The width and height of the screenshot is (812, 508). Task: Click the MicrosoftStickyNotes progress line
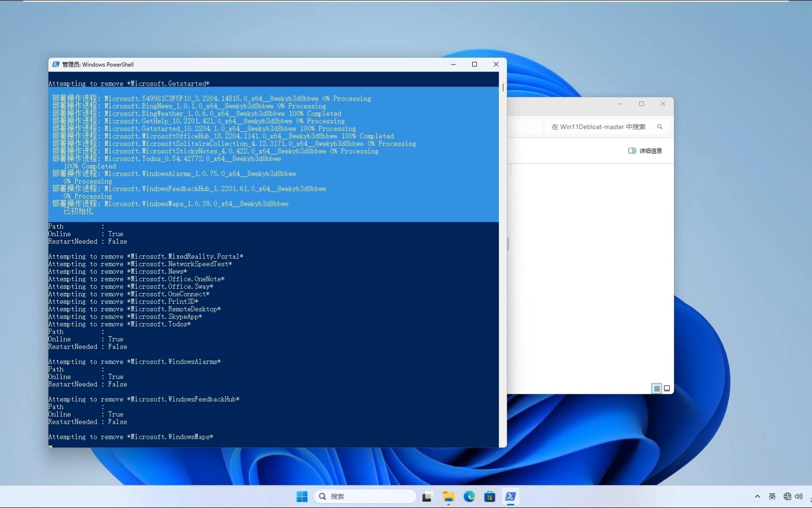215,151
